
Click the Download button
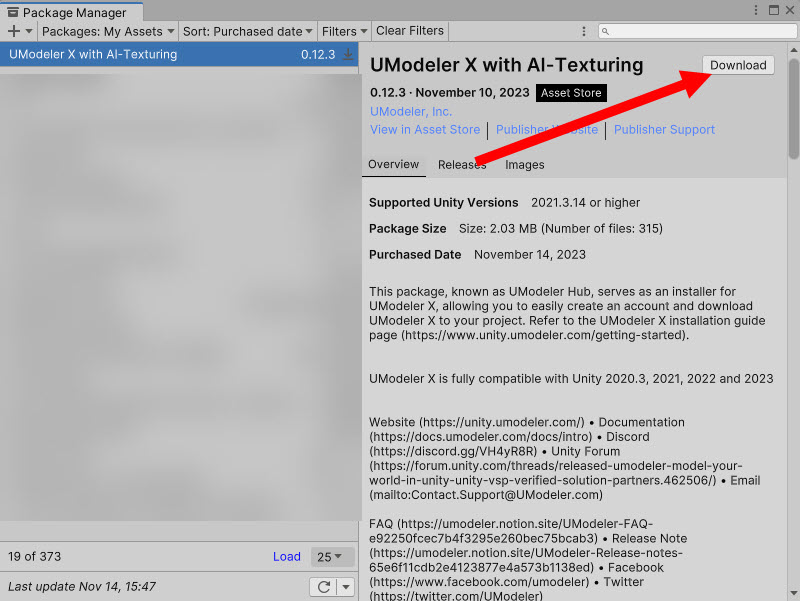click(x=738, y=65)
